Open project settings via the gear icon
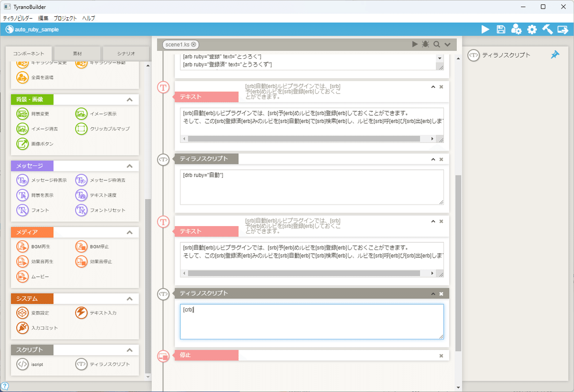The image size is (574, 392). coord(532,29)
